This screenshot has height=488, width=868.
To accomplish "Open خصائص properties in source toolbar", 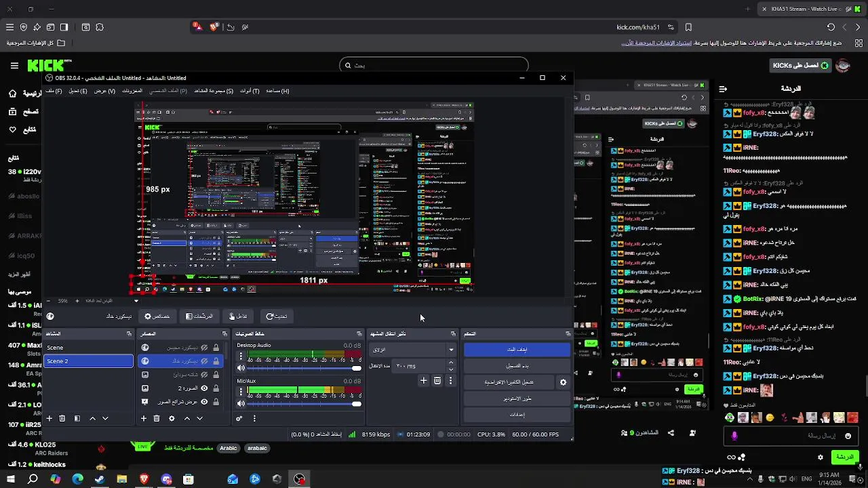I will click(157, 317).
